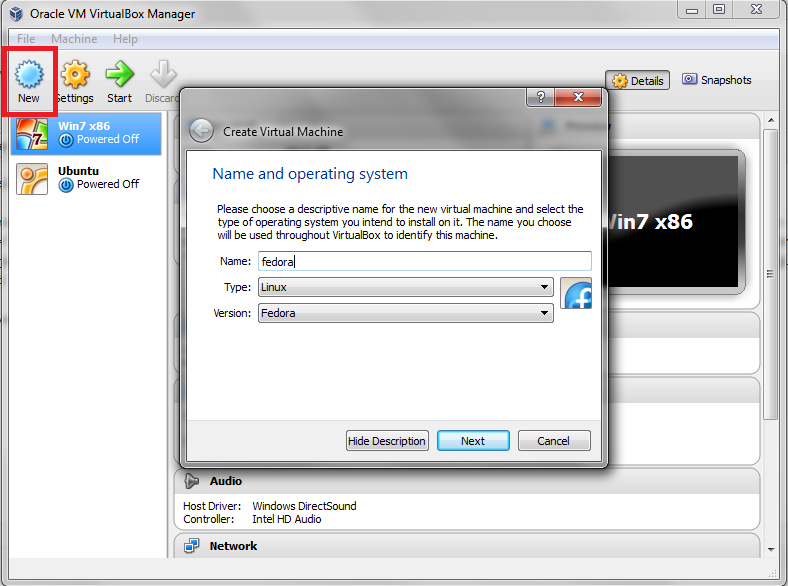This screenshot has width=788, height=586.
Task: Switch to Snapshots view
Action: click(x=717, y=80)
